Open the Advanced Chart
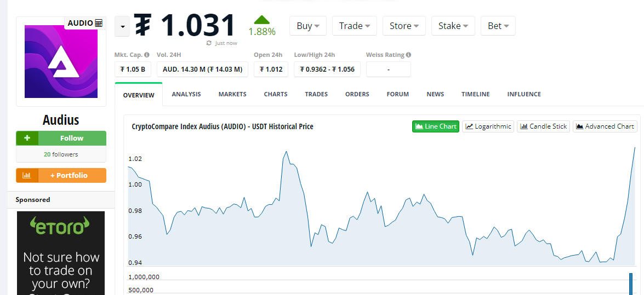The image size is (644, 295). [605, 126]
